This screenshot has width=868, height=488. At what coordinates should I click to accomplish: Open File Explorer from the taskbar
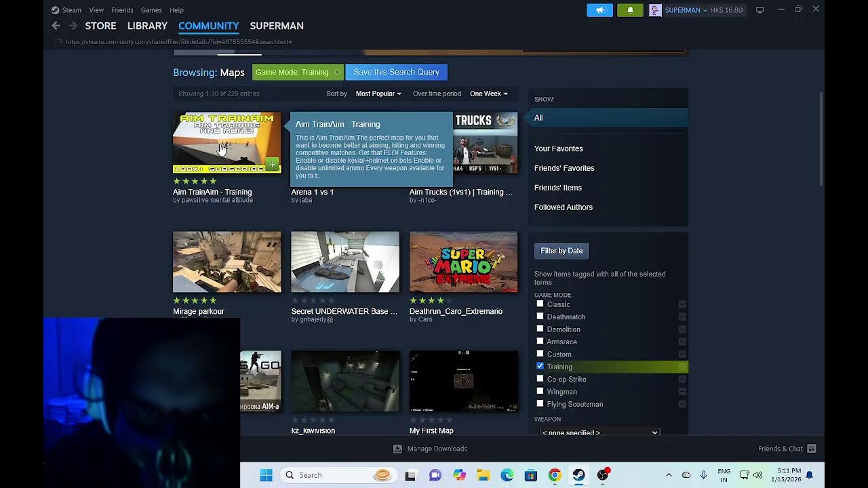click(x=483, y=475)
